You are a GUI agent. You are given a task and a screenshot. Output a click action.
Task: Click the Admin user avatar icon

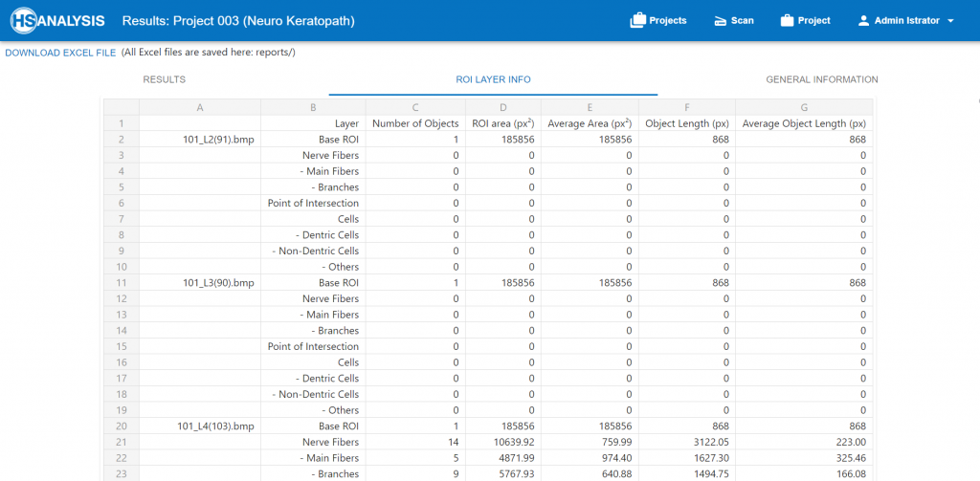863,20
